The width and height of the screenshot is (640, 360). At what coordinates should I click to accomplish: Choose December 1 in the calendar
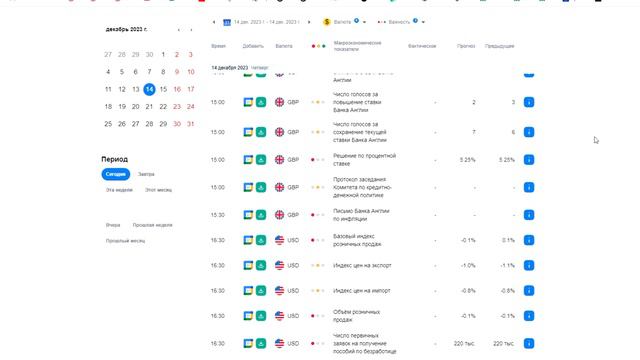click(163, 54)
